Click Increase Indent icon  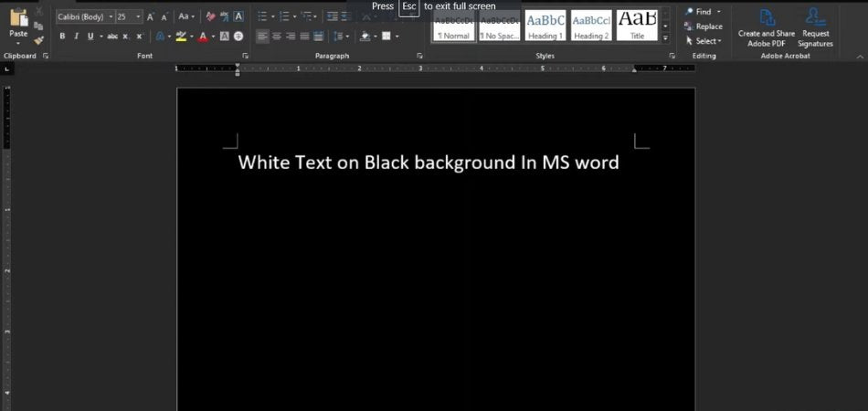click(x=346, y=16)
